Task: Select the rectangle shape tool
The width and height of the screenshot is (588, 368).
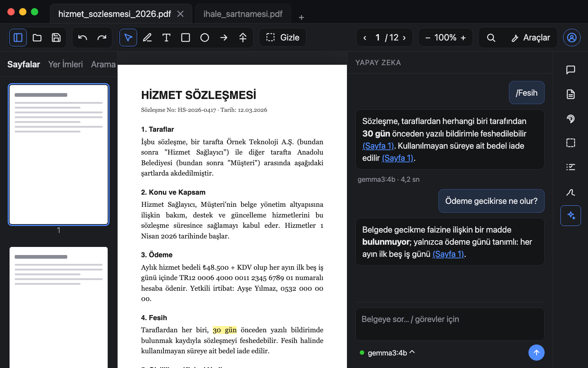Action: click(x=186, y=38)
